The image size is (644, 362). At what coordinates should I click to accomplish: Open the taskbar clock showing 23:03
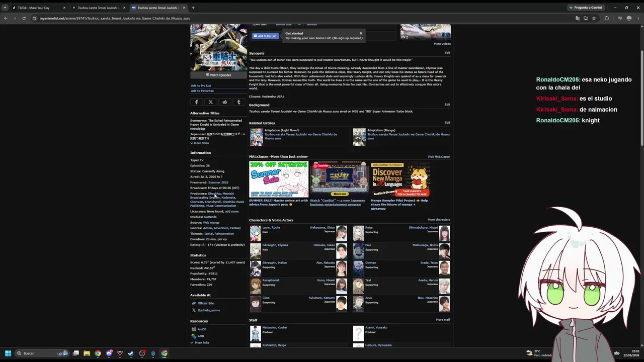point(631,353)
